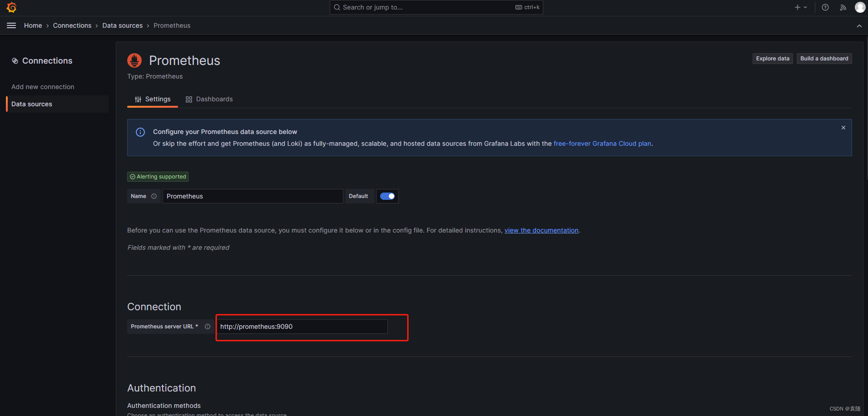Screen dimensions: 868x416
Task: Click the info circle icon in the banner
Action: (x=140, y=132)
